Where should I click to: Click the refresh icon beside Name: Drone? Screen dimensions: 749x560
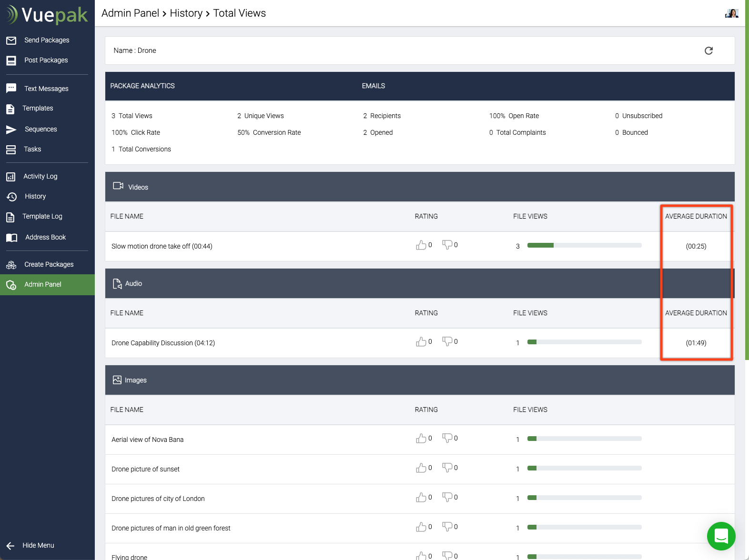(709, 51)
